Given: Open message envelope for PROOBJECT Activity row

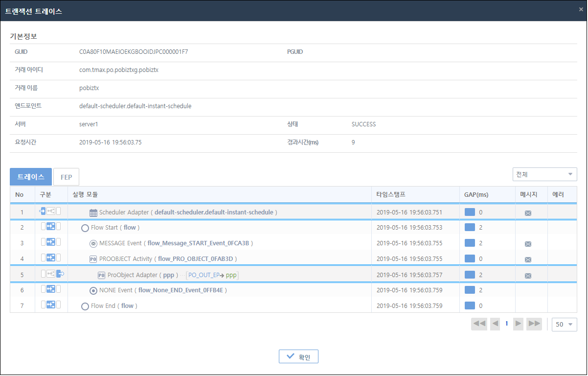Looking at the screenshot, I should tap(528, 259).
